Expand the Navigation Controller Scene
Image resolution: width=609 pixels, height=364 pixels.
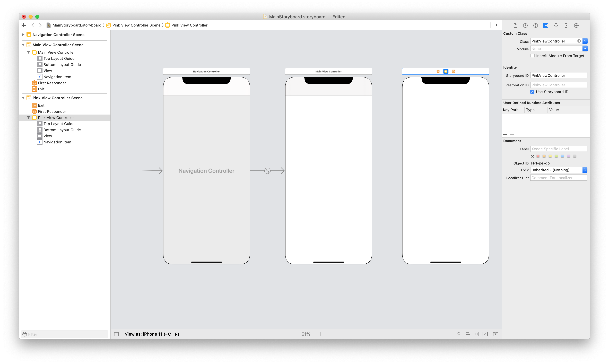pyautogui.click(x=23, y=35)
